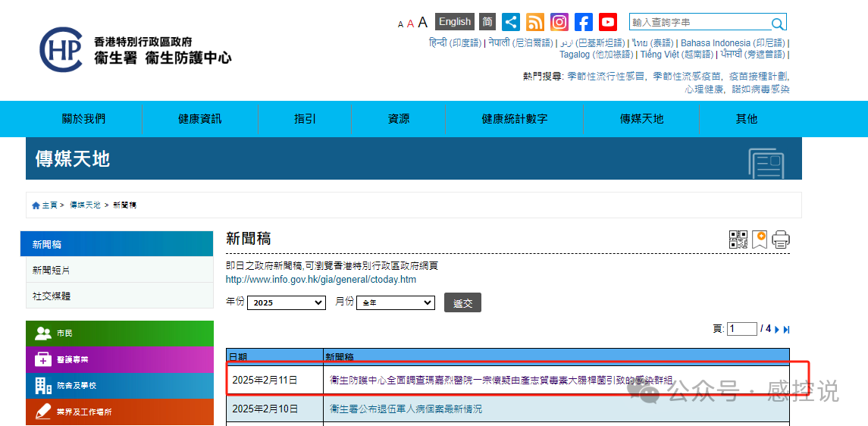Viewport: 868px width, 426px height.
Task: Open the 2025年2月11日 press release link
Action: (x=501, y=380)
